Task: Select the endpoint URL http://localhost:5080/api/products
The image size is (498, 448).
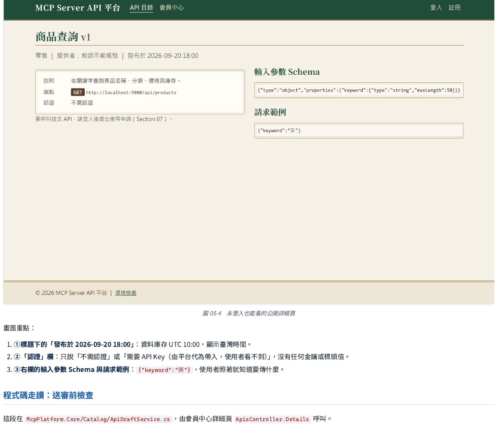Action: (x=131, y=93)
